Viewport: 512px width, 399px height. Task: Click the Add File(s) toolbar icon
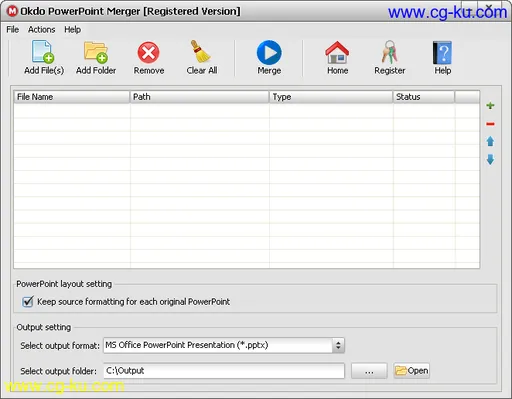[43, 52]
